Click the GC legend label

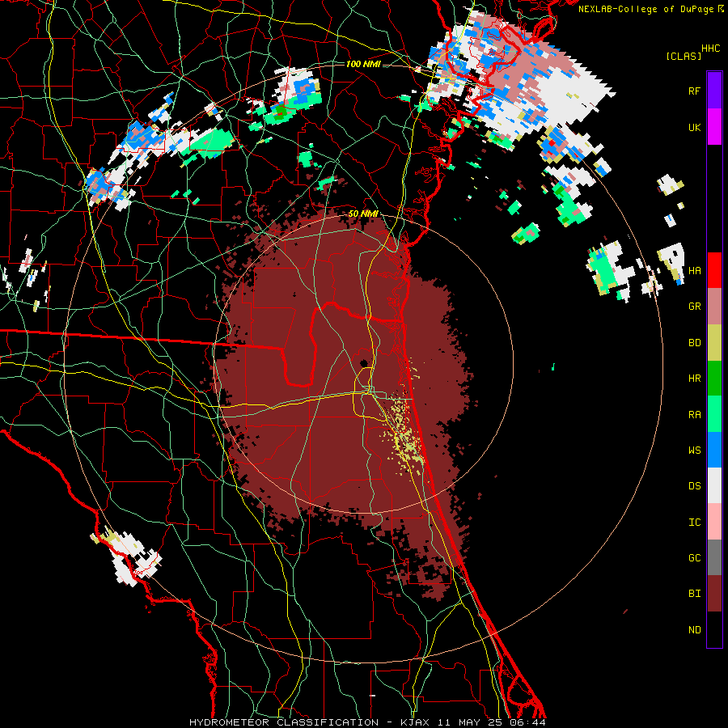tap(694, 558)
